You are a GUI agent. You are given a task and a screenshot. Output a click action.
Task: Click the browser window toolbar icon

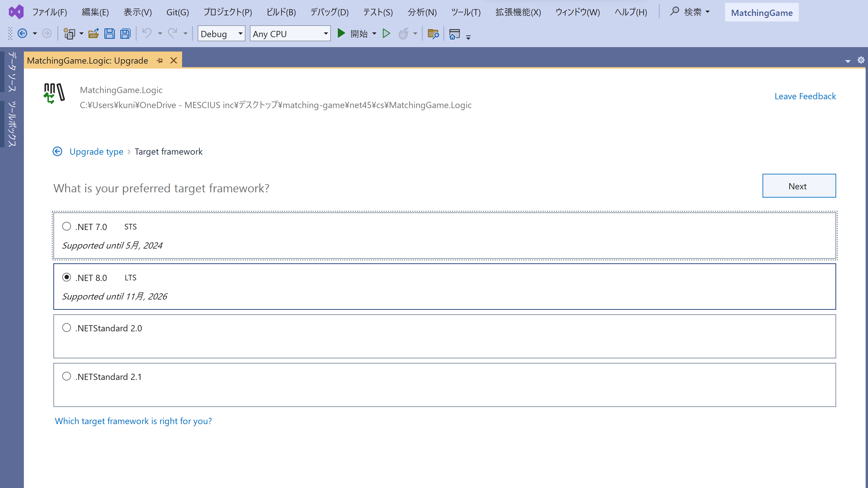pos(454,34)
